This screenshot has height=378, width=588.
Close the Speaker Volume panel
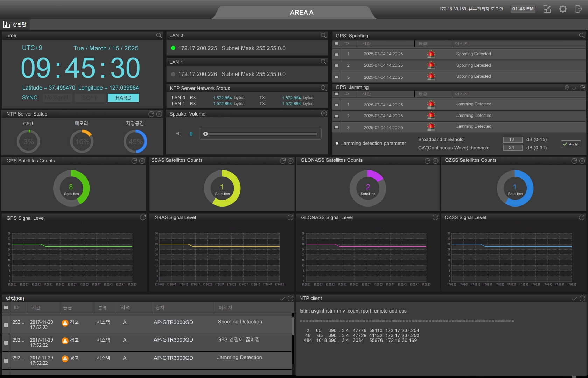(324, 113)
